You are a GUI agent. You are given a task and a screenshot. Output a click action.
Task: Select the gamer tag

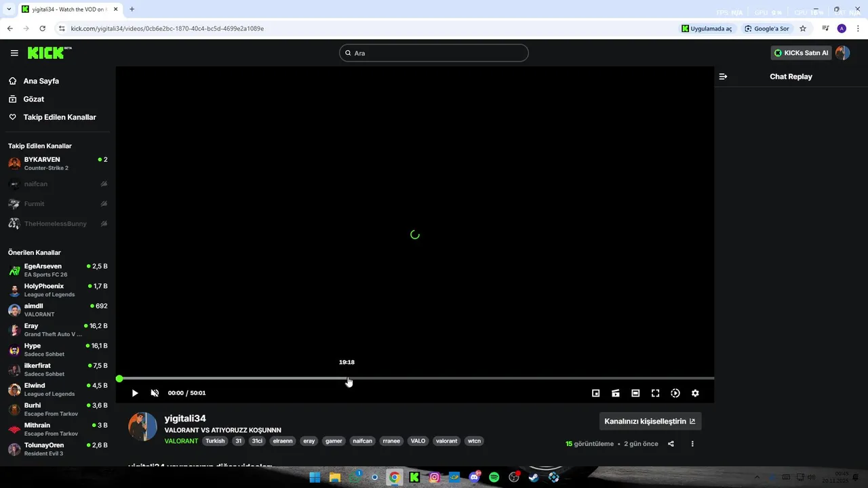334,441
